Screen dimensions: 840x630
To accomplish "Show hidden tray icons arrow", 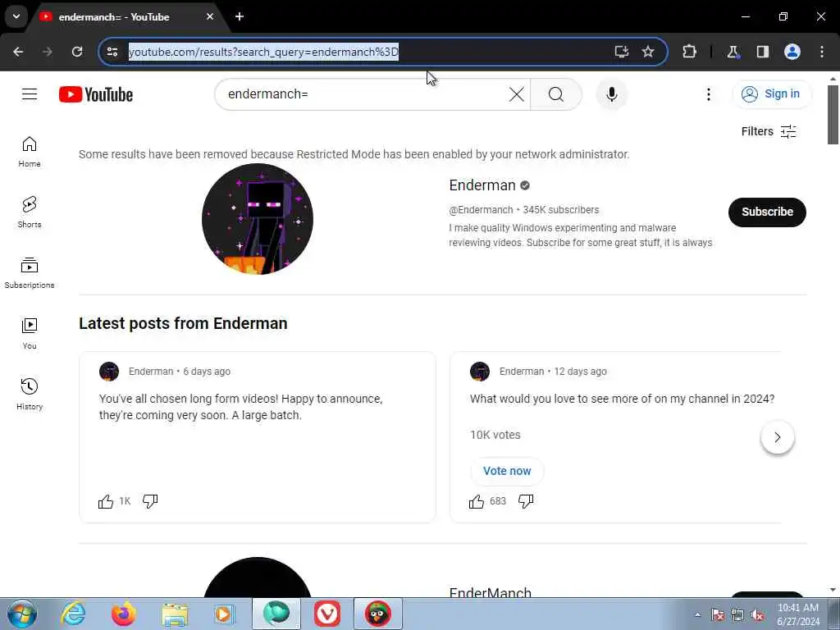I will point(697,614).
